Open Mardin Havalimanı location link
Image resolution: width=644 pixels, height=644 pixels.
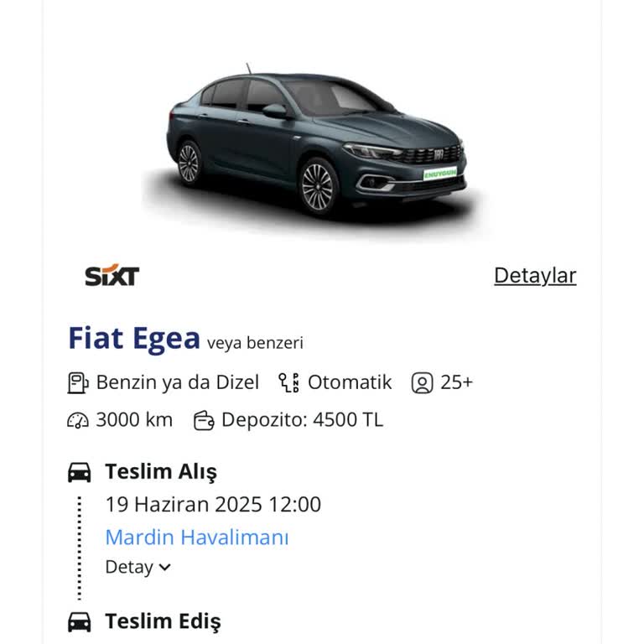(196, 537)
